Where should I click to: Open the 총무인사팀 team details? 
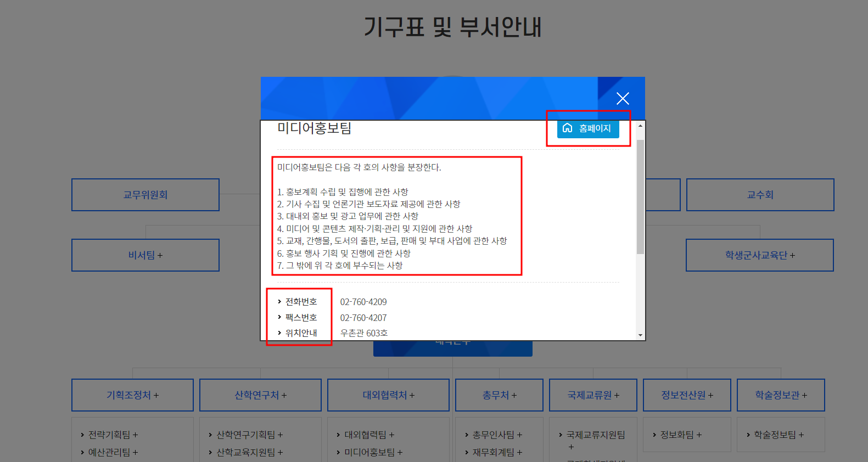click(x=497, y=435)
